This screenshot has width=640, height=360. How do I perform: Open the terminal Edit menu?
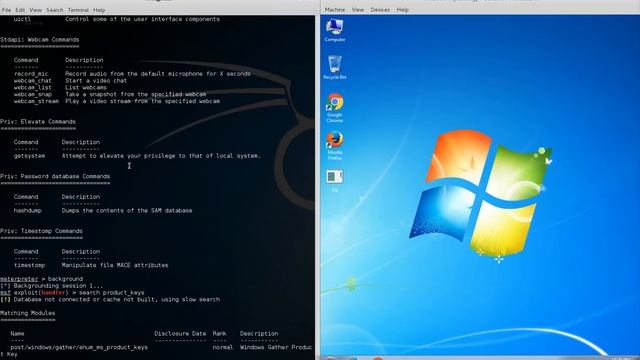point(20,10)
